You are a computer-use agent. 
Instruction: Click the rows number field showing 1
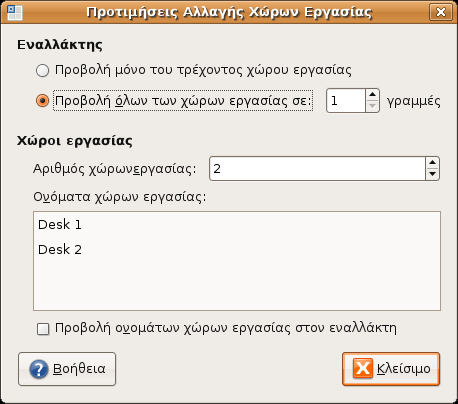[346, 101]
